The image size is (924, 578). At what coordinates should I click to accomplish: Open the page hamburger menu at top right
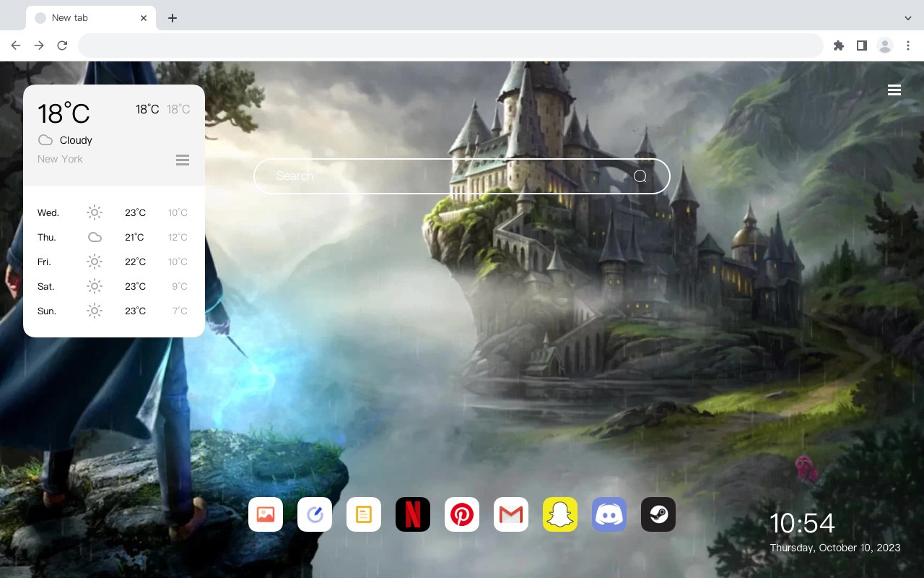click(894, 90)
